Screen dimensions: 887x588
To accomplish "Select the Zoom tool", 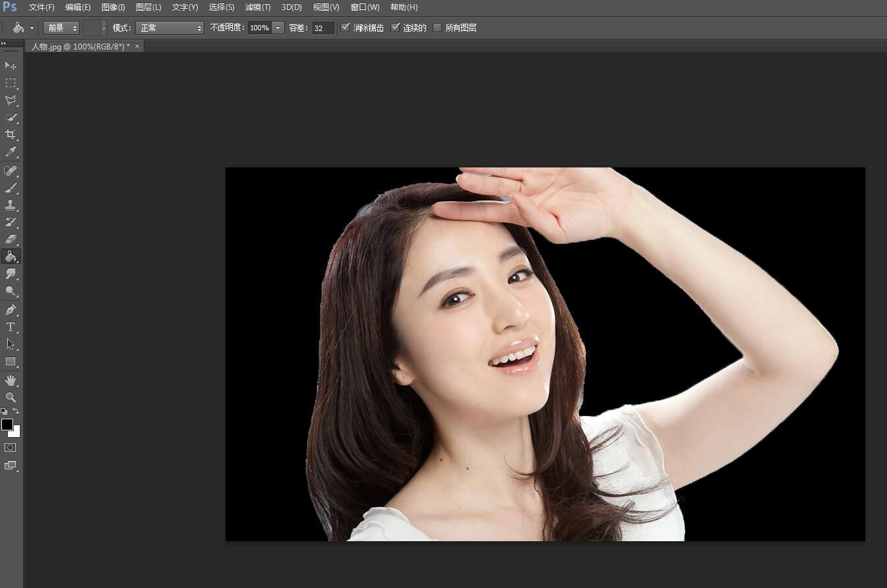I will pyautogui.click(x=11, y=397).
